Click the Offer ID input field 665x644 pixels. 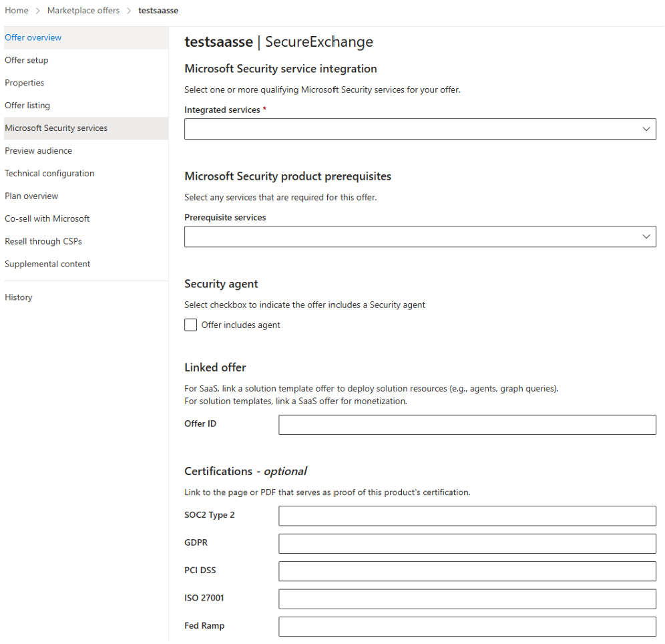pyautogui.click(x=467, y=424)
